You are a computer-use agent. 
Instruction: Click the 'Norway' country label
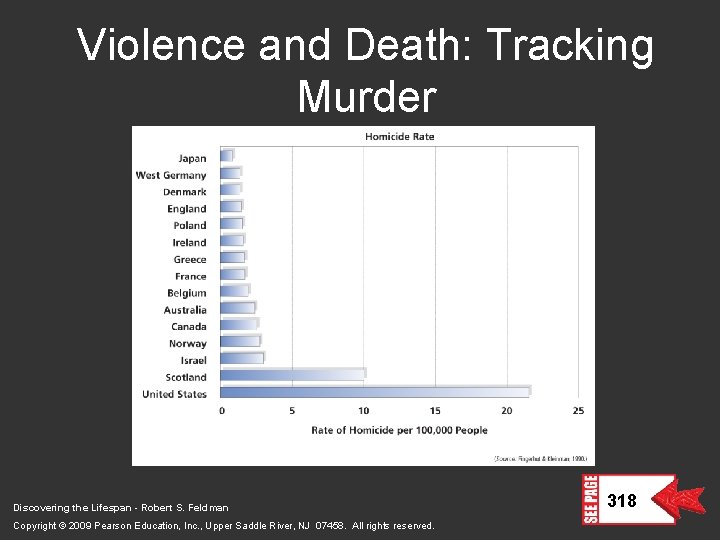tap(187, 343)
